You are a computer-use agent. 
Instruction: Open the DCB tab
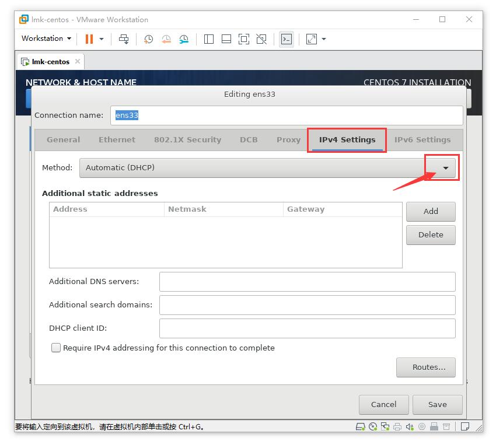pyautogui.click(x=249, y=139)
